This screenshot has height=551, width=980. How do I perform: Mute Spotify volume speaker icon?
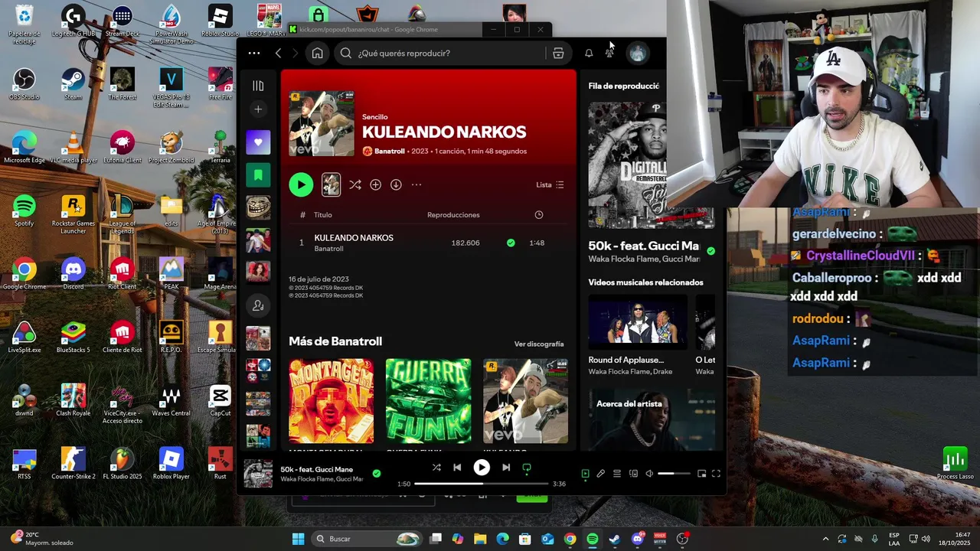point(649,474)
